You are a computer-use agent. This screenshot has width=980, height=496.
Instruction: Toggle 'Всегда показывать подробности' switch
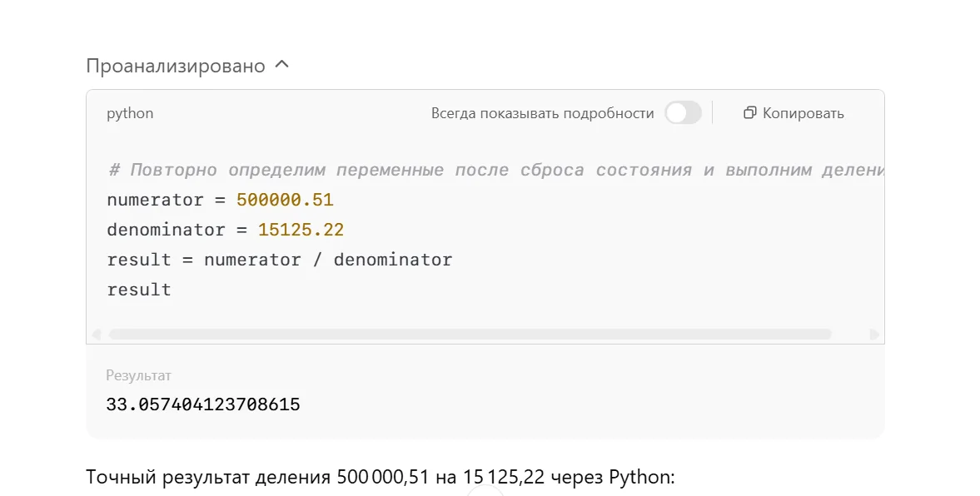pos(683,113)
